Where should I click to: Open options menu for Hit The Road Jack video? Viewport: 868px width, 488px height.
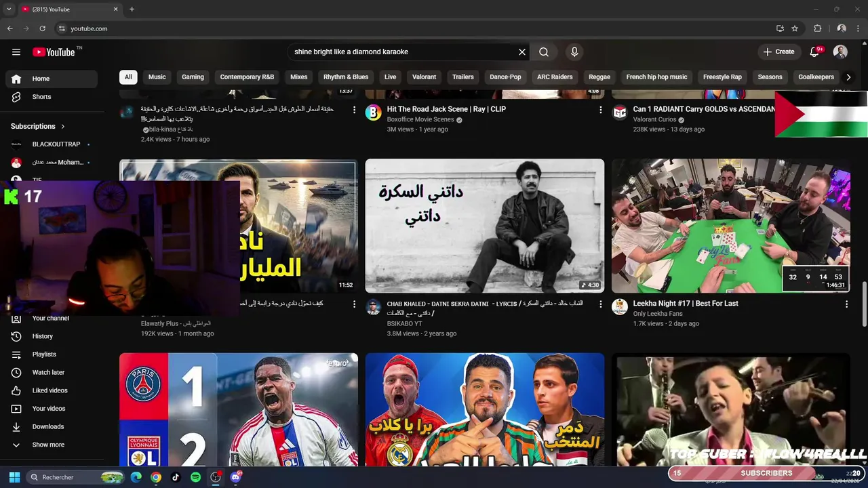coord(600,110)
